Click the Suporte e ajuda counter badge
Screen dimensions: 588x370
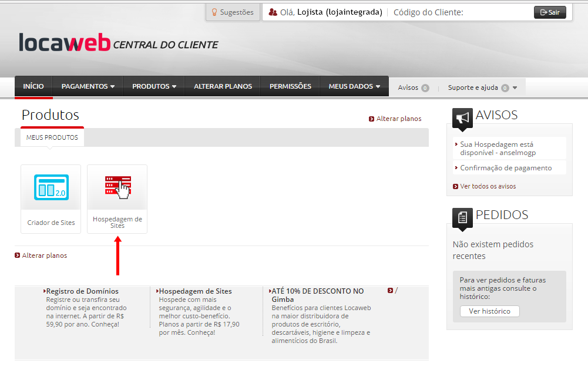505,88
